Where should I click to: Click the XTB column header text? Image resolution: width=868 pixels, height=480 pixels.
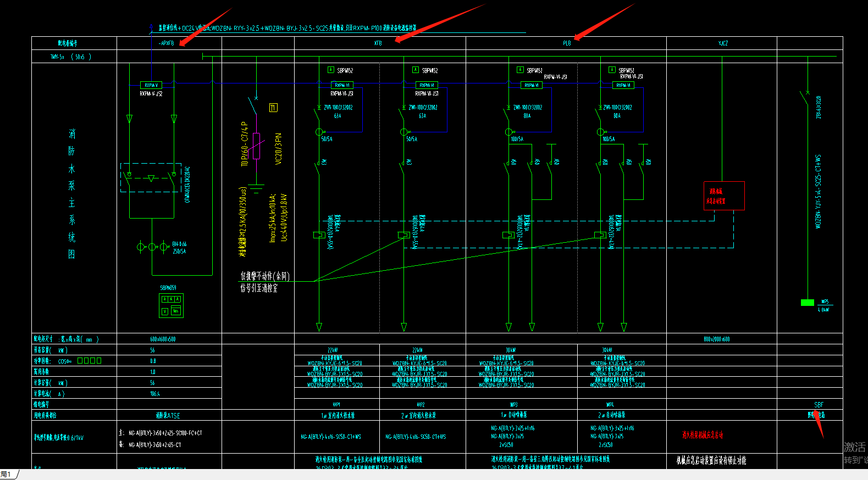378,43
